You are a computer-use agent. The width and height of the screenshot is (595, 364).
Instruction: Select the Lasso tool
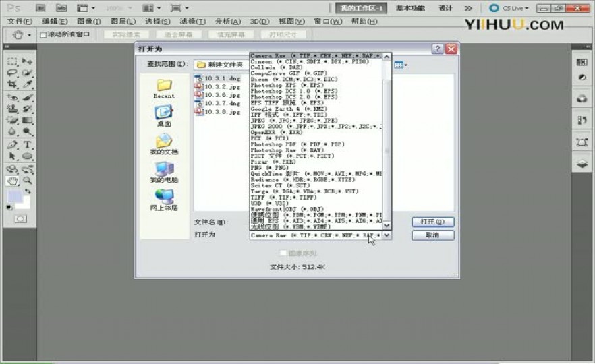pyautogui.click(x=12, y=72)
